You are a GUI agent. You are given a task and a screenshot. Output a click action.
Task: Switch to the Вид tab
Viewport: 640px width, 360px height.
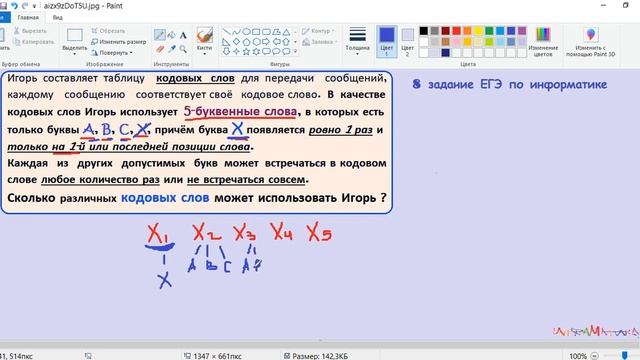(58, 18)
